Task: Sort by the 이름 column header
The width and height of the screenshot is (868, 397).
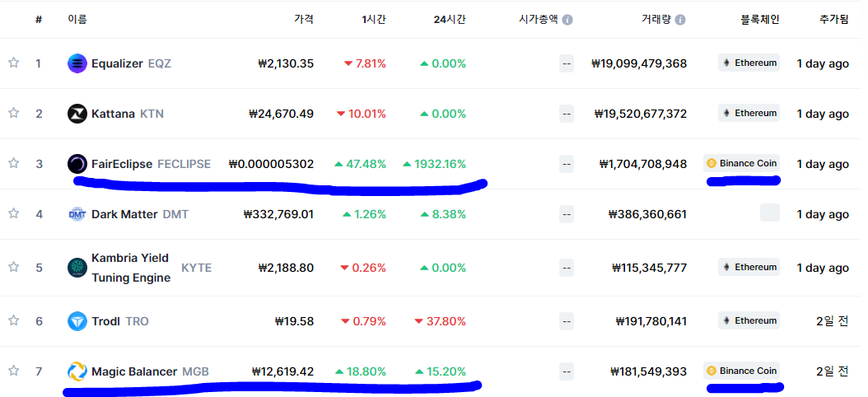Action: pyautogui.click(x=77, y=20)
